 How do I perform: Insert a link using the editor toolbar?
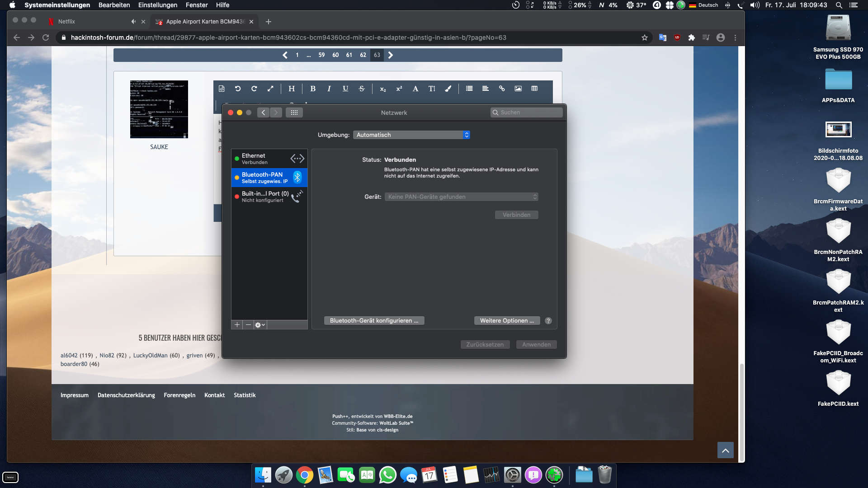point(502,89)
